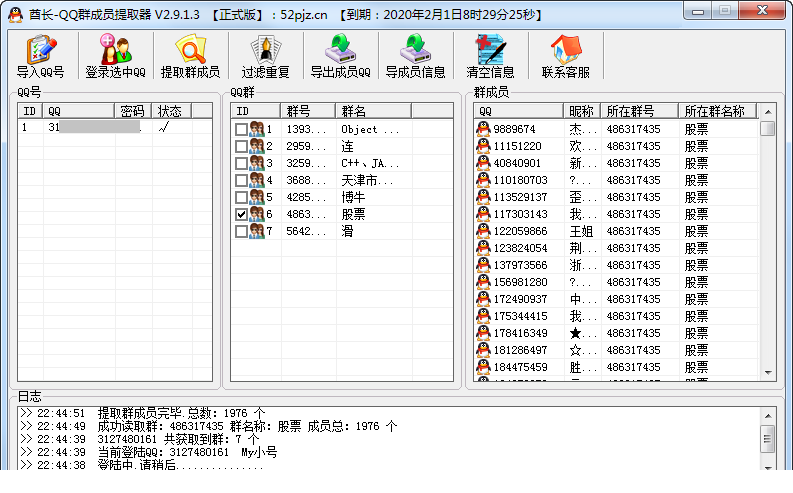Viewport: 793px width, 493px height.
Task: Click the 群名 column header
Action: point(373,111)
